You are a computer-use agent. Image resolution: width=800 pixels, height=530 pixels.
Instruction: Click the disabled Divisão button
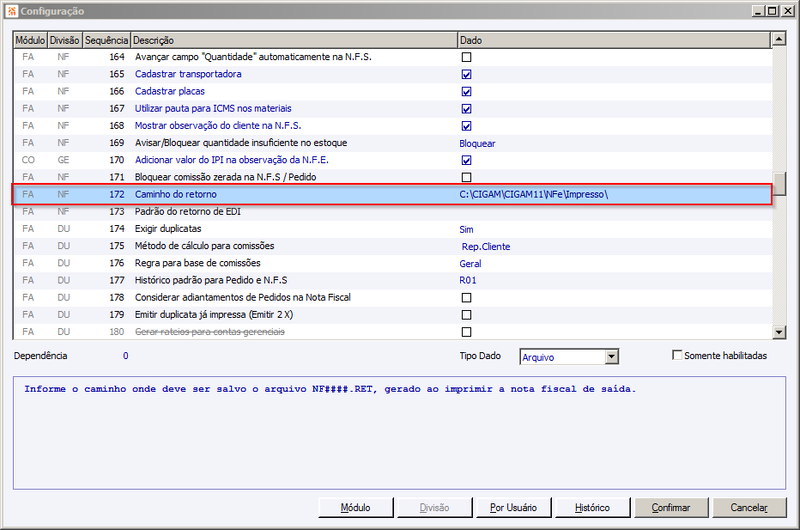click(x=435, y=508)
